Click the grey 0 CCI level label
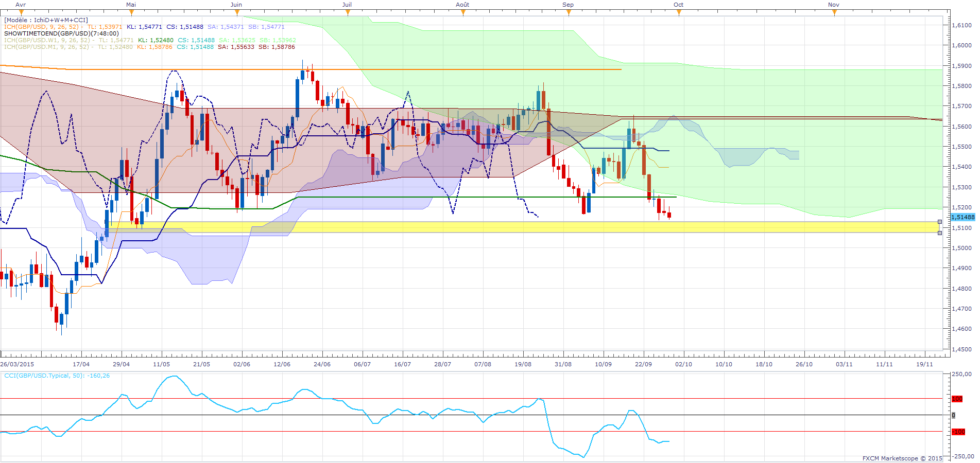The image size is (980, 463). click(953, 415)
